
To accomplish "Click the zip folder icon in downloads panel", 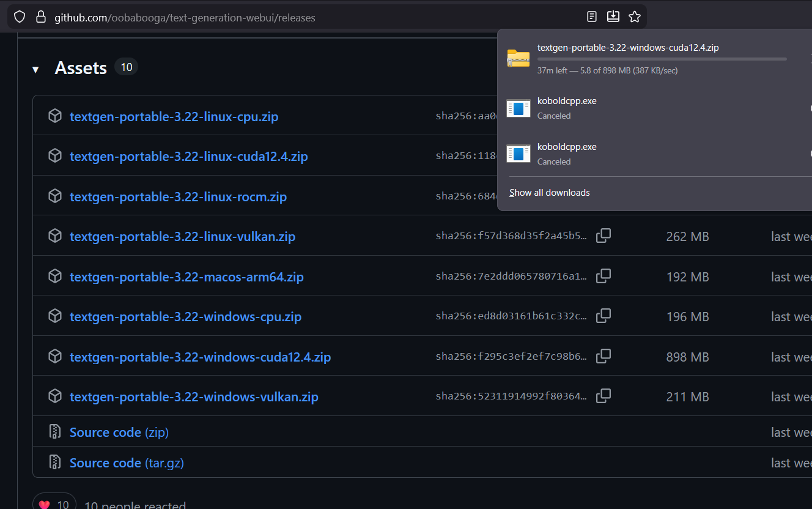I will (x=519, y=58).
